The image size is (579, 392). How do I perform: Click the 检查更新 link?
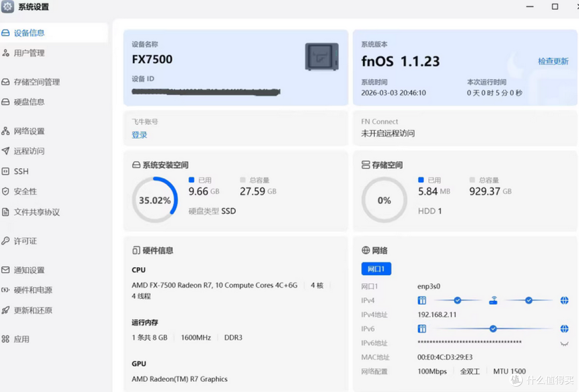click(x=553, y=61)
